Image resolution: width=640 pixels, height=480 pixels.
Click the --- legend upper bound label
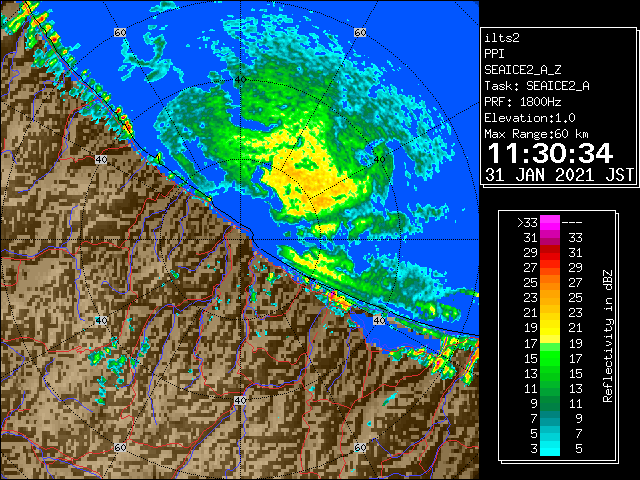click(572, 223)
